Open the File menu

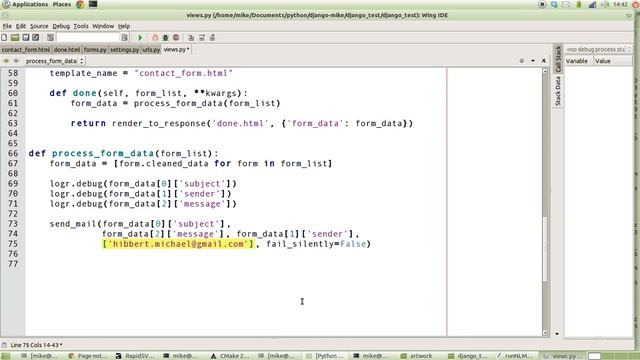tap(7, 26)
